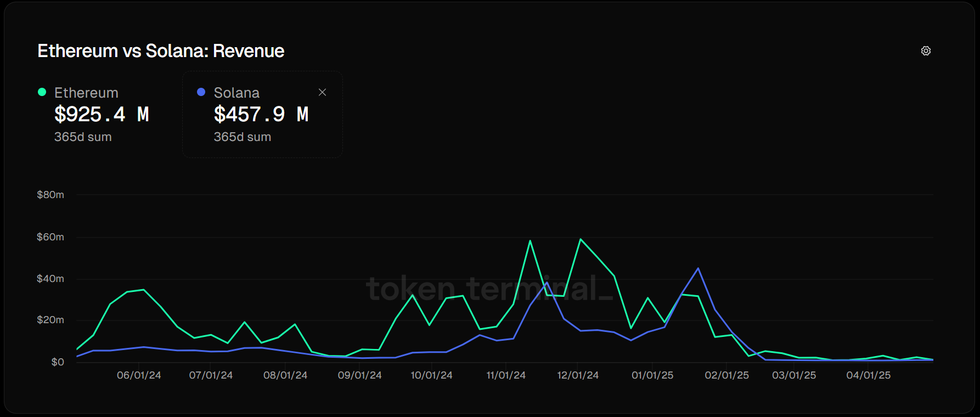Click the 10/01/24 date label
The width and height of the screenshot is (980, 417).
pos(431,375)
